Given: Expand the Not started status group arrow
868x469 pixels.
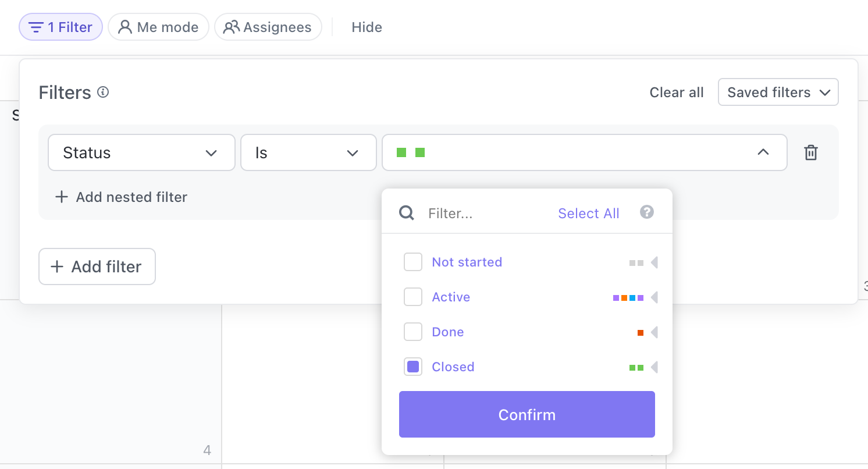Looking at the screenshot, I should coord(654,262).
